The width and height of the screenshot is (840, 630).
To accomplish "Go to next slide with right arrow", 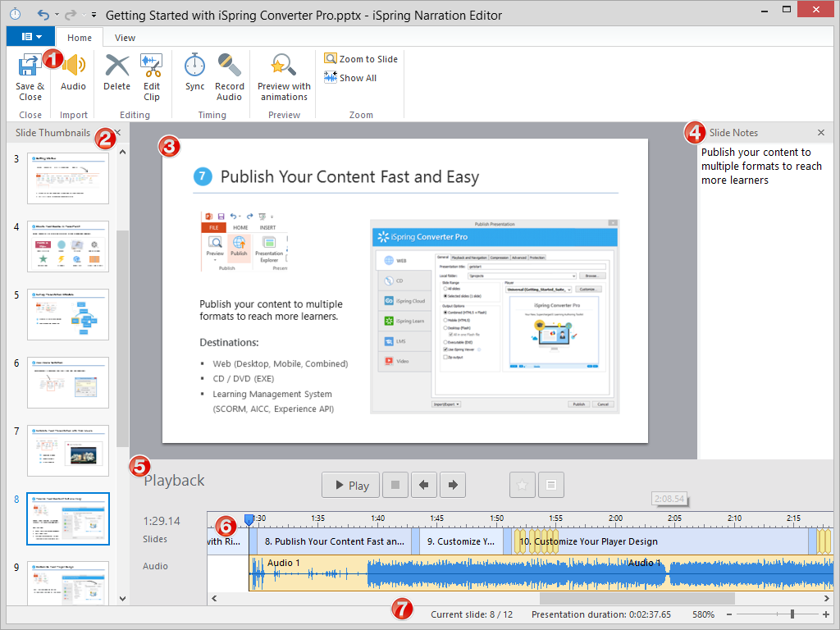I will click(453, 485).
